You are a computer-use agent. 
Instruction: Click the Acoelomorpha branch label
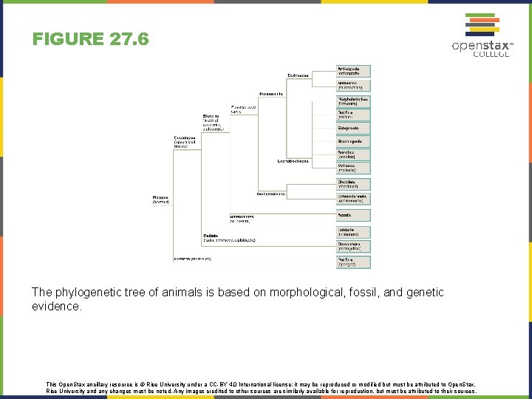(242, 219)
